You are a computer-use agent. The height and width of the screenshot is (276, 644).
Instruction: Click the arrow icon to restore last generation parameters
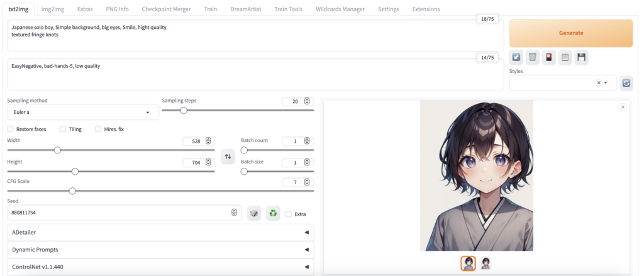[516, 58]
